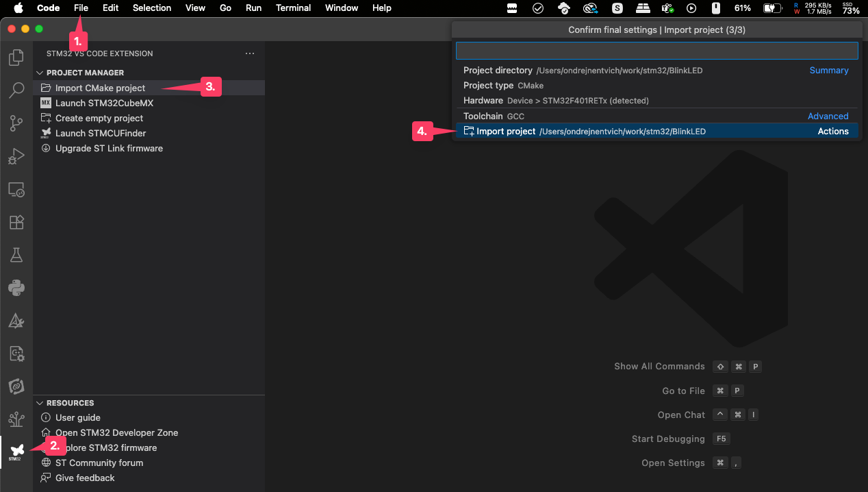The width and height of the screenshot is (868, 492).
Task: Click Launch STM32CubeMX
Action: (104, 103)
